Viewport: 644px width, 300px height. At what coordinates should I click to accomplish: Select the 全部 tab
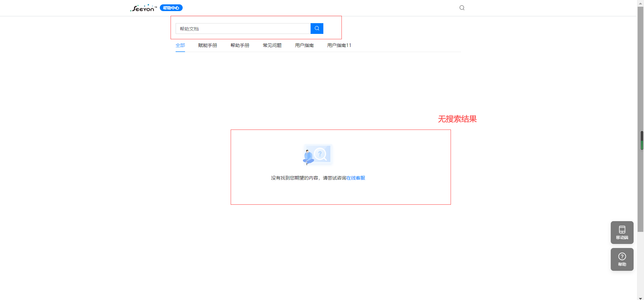coord(180,45)
